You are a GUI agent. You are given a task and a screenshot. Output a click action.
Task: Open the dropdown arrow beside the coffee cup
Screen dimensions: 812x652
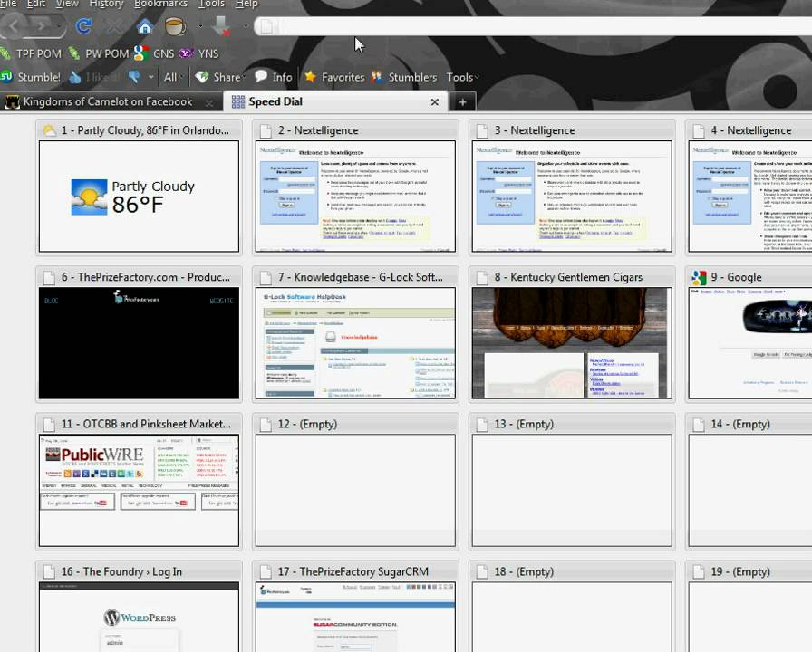click(x=200, y=26)
